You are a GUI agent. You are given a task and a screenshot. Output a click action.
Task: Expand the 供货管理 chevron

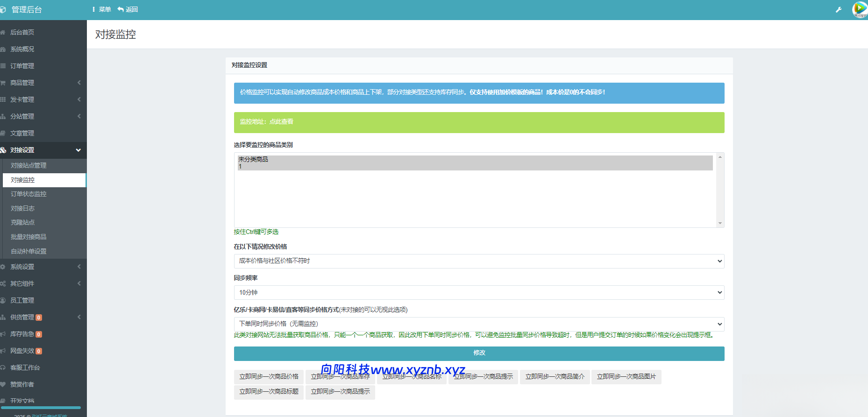pos(79,317)
